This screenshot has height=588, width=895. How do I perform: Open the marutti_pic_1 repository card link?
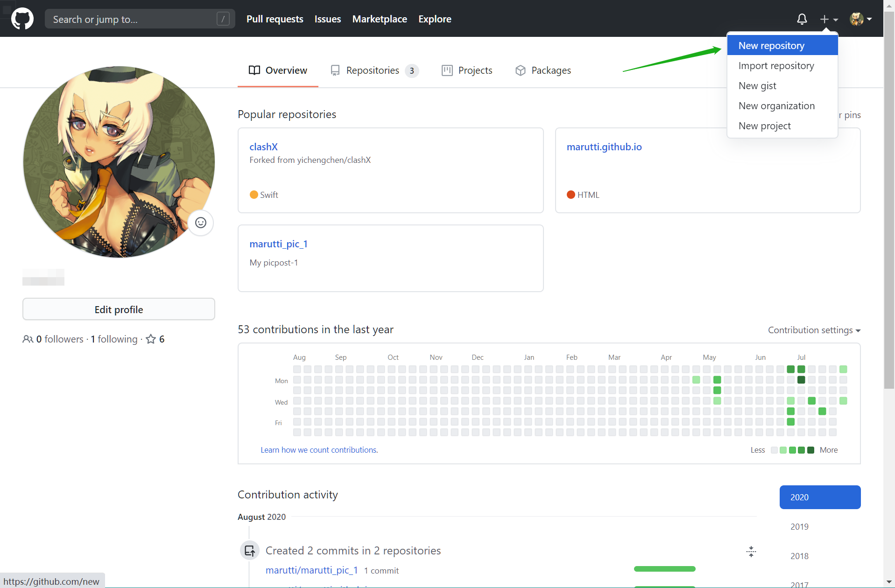tap(278, 244)
